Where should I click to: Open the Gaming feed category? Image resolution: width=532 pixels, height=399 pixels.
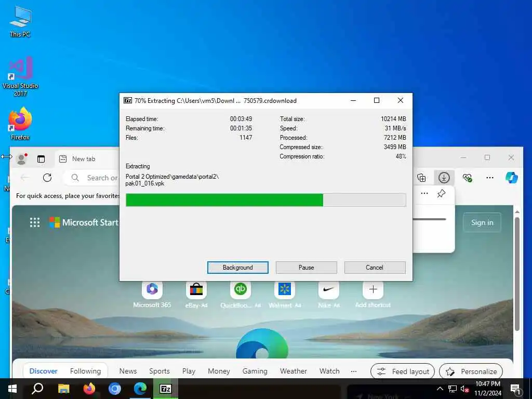[x=255, y=371]
